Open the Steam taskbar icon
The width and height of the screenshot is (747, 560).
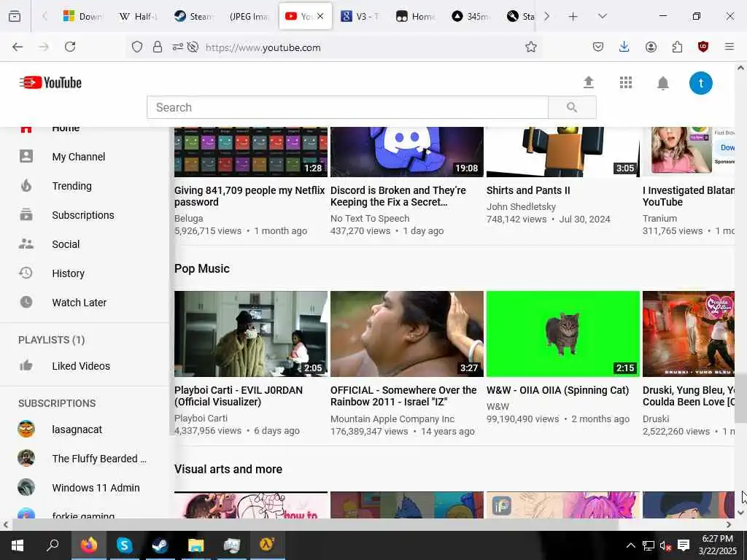coord(160,545)
